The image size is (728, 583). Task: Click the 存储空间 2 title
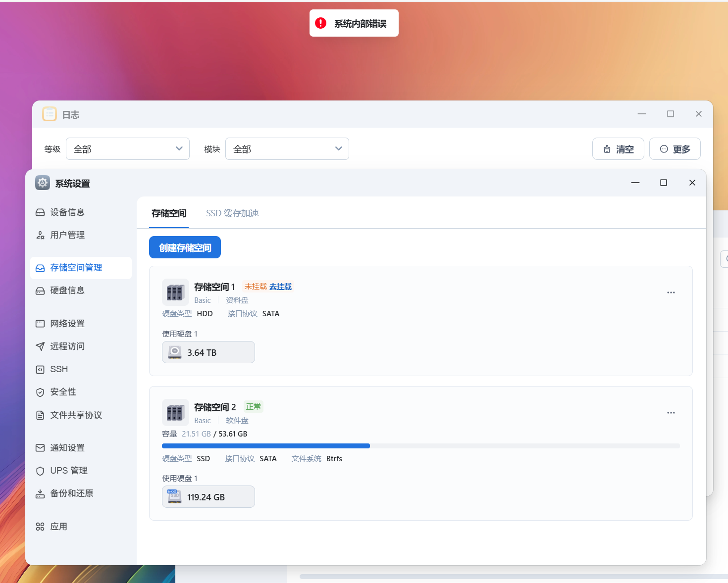pyautogui.click(x=215, y=407)
